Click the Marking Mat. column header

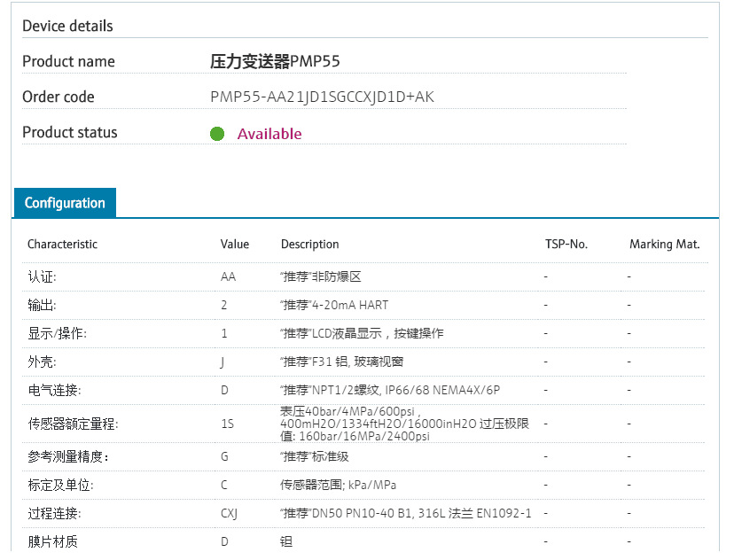click(x=665, y=244)
